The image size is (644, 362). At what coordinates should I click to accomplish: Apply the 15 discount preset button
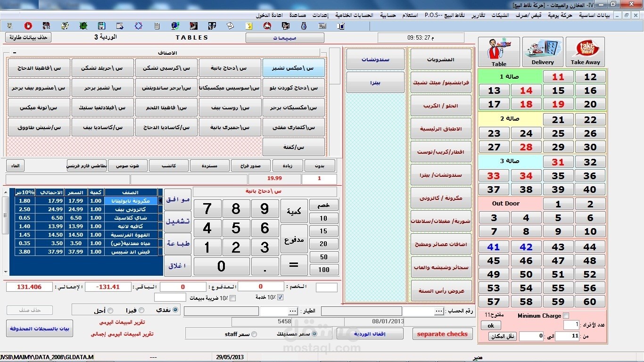(323, 231)
